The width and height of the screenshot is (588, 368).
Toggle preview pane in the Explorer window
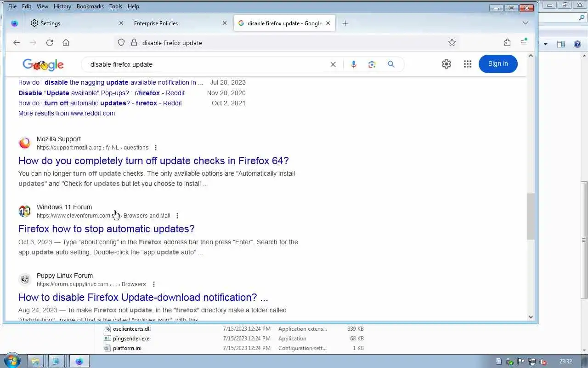pos(561,44)
